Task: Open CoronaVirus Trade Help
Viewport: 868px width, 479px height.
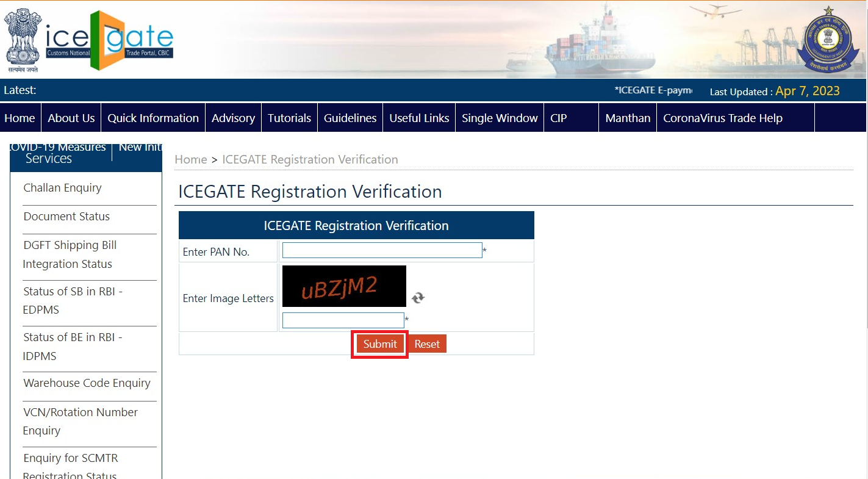Action: 722,118
